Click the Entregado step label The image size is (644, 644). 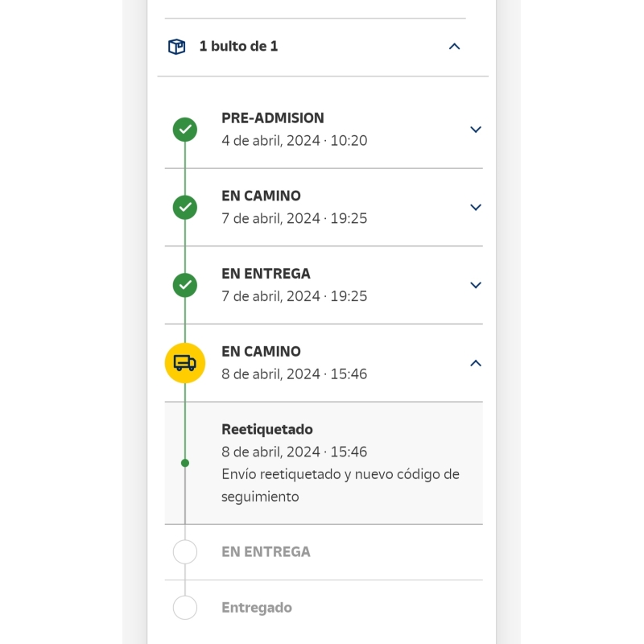[x=257, y=608]
